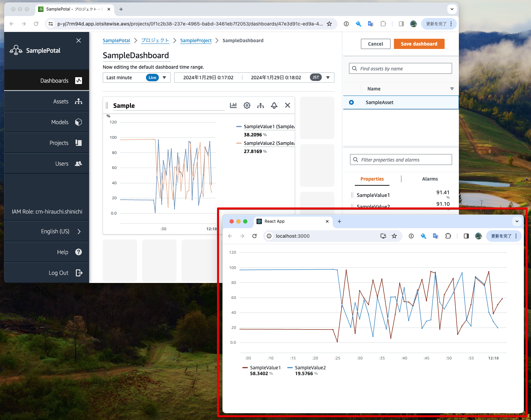Open the Dashboards section in sidebar
This screenshot has width=531, height=420.
pyautogui.click(x=54, y=81)
